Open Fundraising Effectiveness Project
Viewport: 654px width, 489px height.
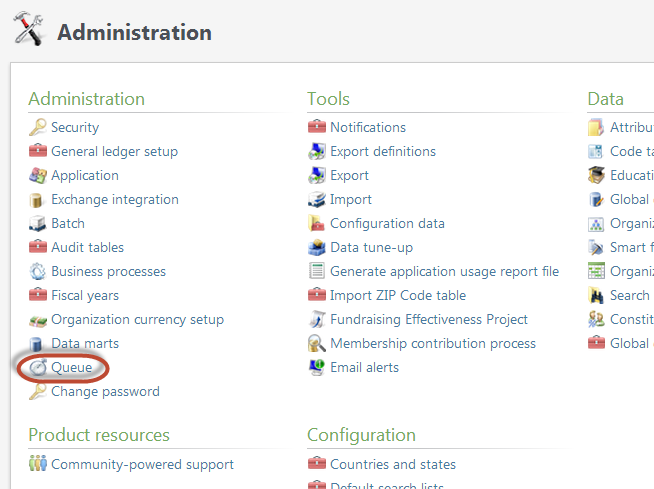(428, 319)
